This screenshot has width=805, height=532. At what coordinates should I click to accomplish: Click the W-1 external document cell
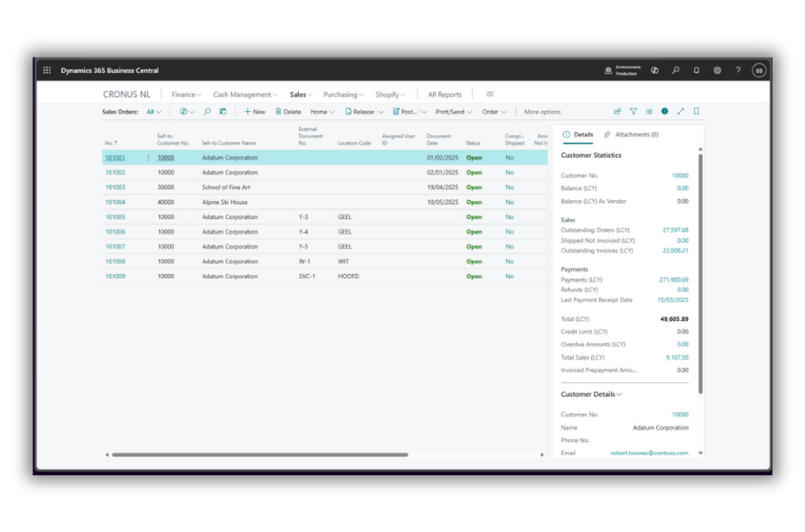coord(304,261)
